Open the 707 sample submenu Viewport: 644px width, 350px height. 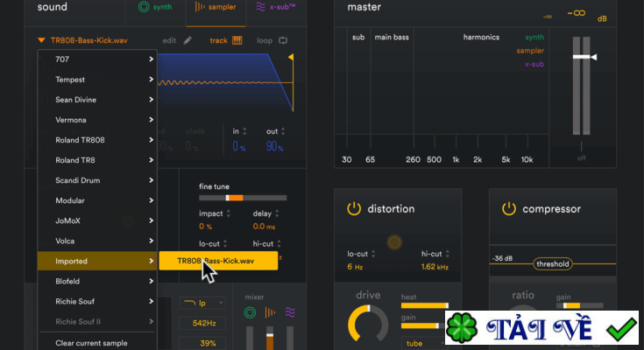point(97,59)
